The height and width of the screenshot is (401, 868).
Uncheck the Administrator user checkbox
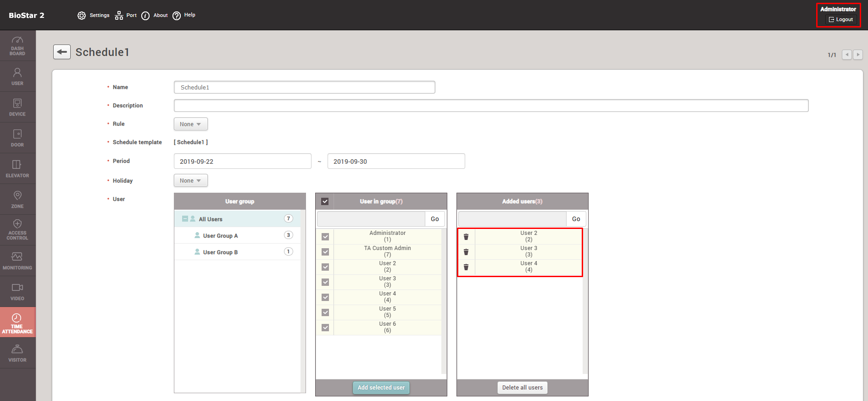coord(325,237)
